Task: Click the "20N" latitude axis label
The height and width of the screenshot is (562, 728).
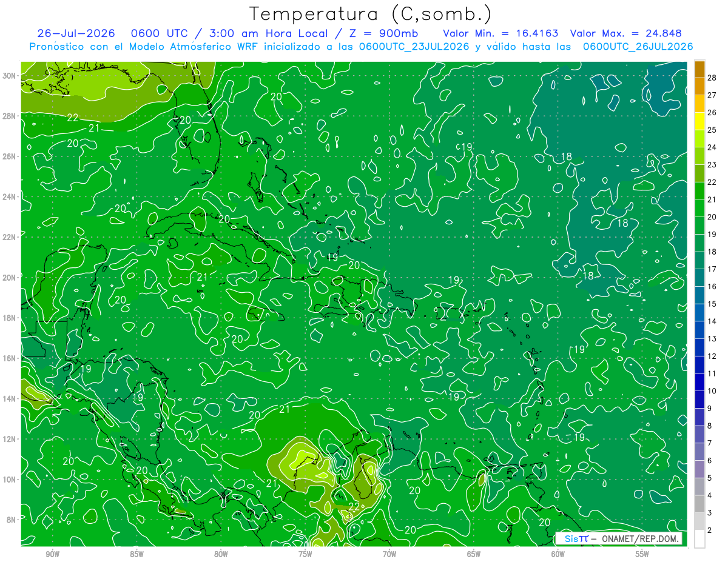Action: click(x=10, y=277)
